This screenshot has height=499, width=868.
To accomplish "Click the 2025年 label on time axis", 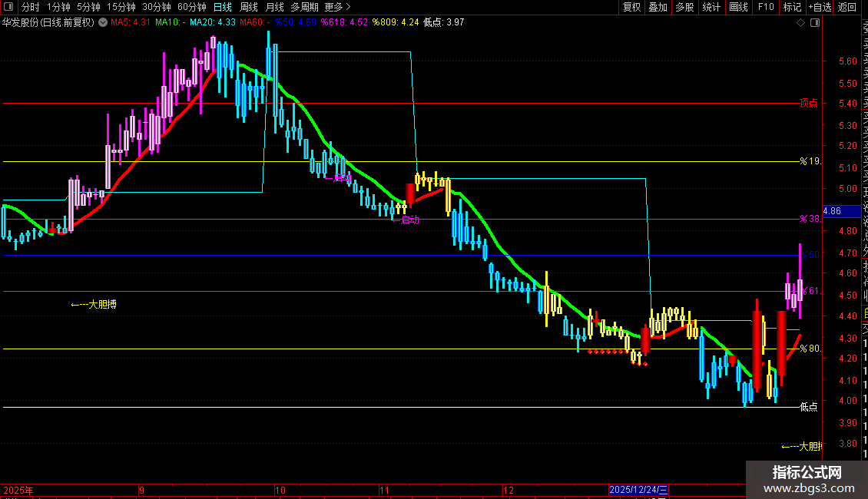I will click(x=18, y=490).
